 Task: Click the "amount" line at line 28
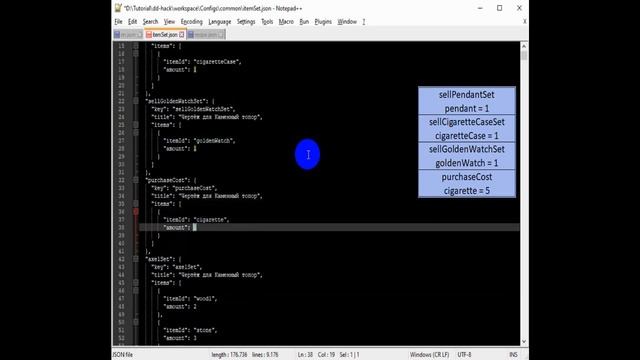tap(180, 149)
